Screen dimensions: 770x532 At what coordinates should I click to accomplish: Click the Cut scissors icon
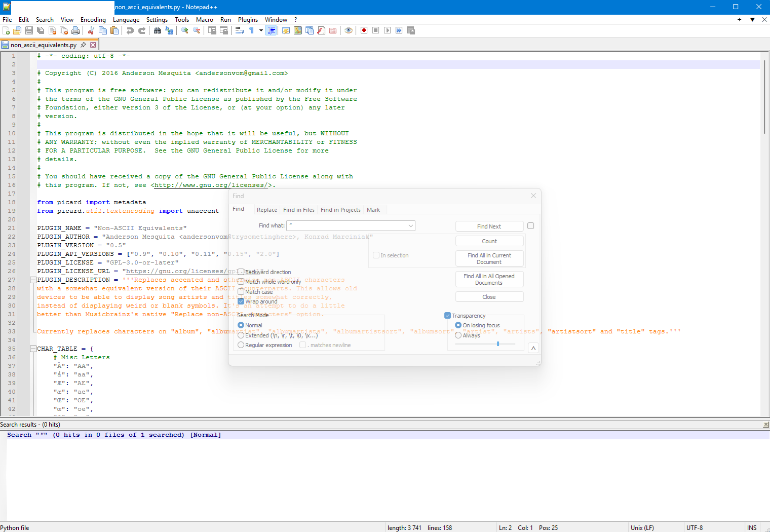91,30
